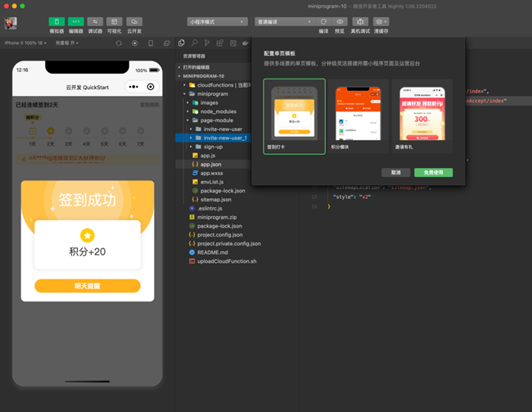Open the iPhone X device selector dropdown
The width and height of the screenshot is (532, 412).
[x=25, y=43]
